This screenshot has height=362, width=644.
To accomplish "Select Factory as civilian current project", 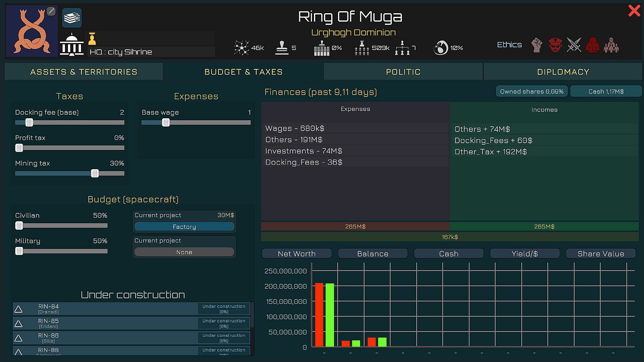I will pyautogui.click(x=184, y=227).
